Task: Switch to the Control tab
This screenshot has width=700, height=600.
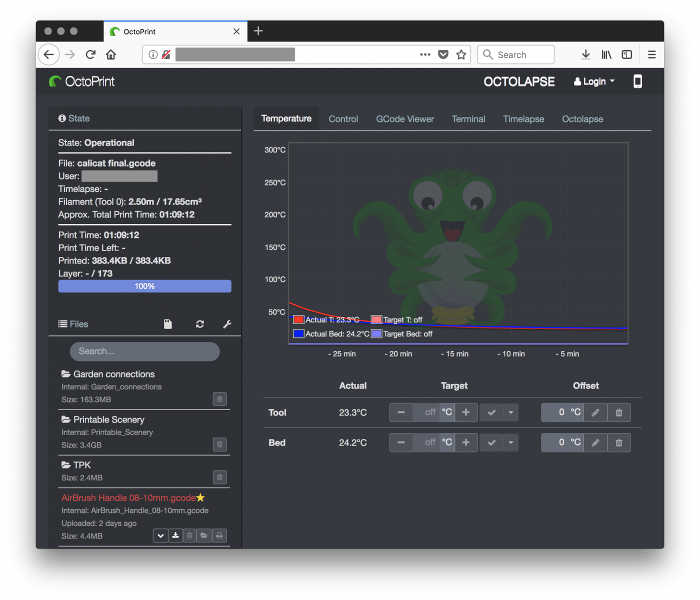Action: (x=343, y=119)
